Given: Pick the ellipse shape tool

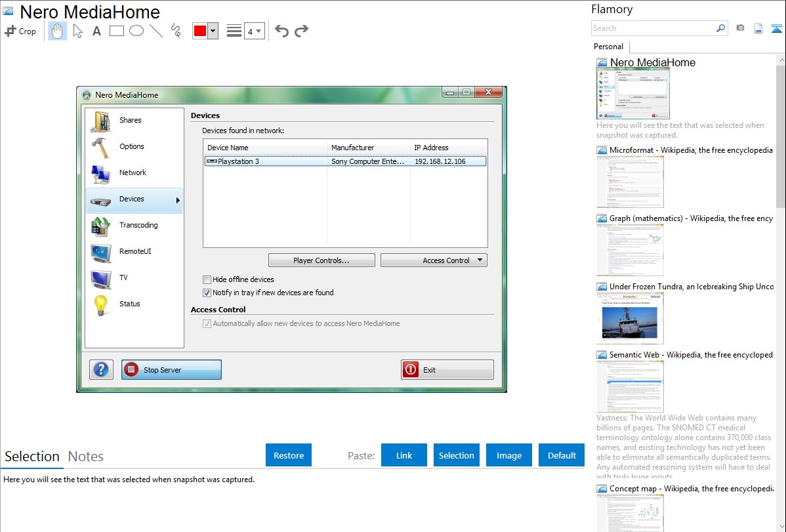Looking at the screenshot, I should click(x=136, y=31).
